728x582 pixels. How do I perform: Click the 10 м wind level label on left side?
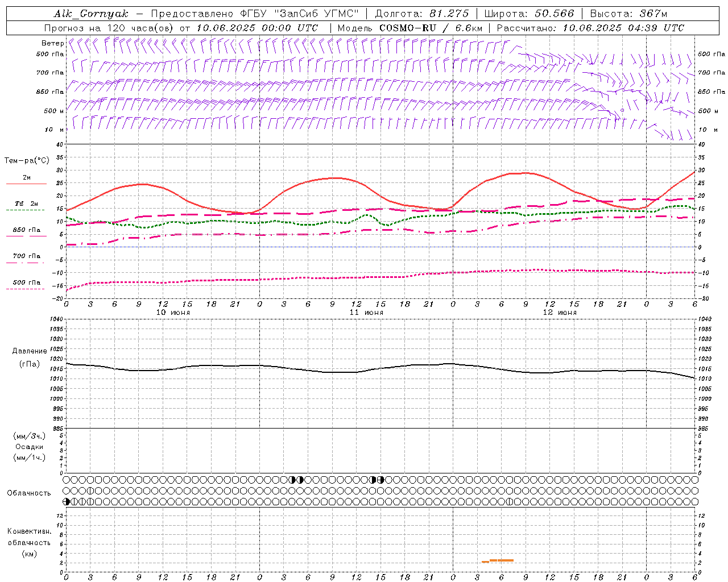55,130
